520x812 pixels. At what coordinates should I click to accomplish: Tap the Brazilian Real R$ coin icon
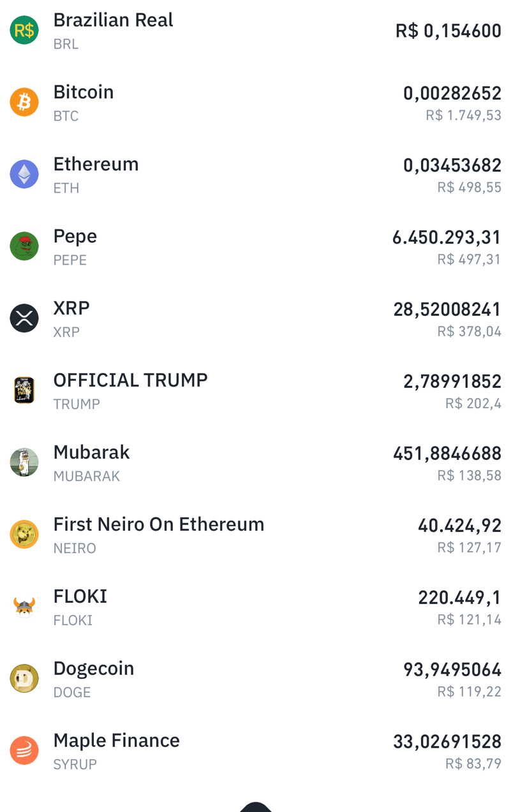[x=24, y=30]
